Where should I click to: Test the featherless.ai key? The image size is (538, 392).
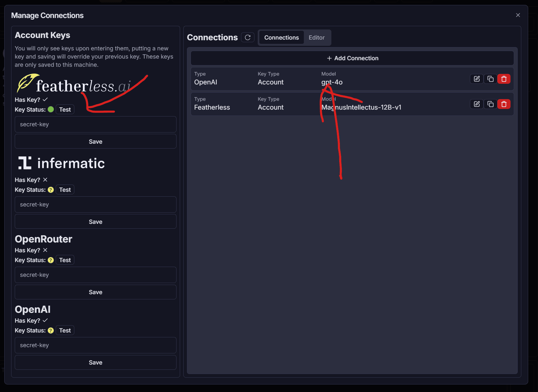(65, 110)
